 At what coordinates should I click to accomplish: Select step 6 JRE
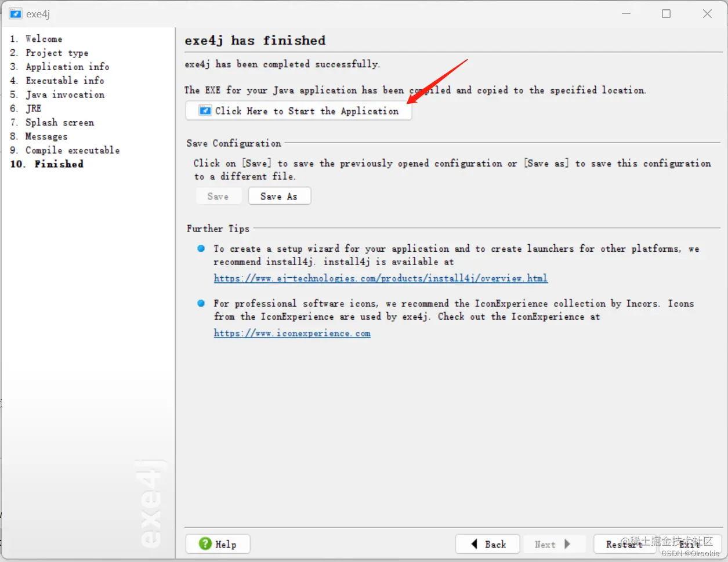click(x=26, y=108)
